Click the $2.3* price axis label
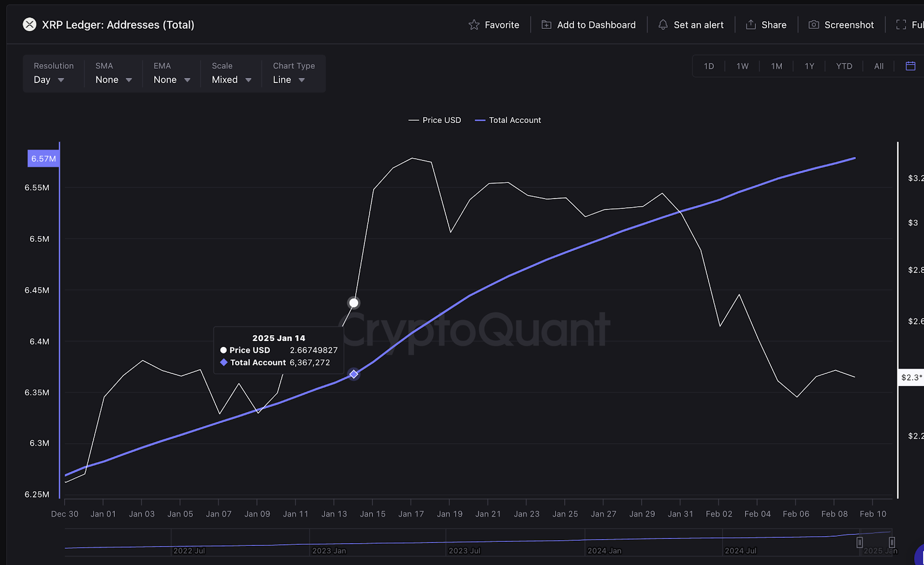 (x=911, y=377)
